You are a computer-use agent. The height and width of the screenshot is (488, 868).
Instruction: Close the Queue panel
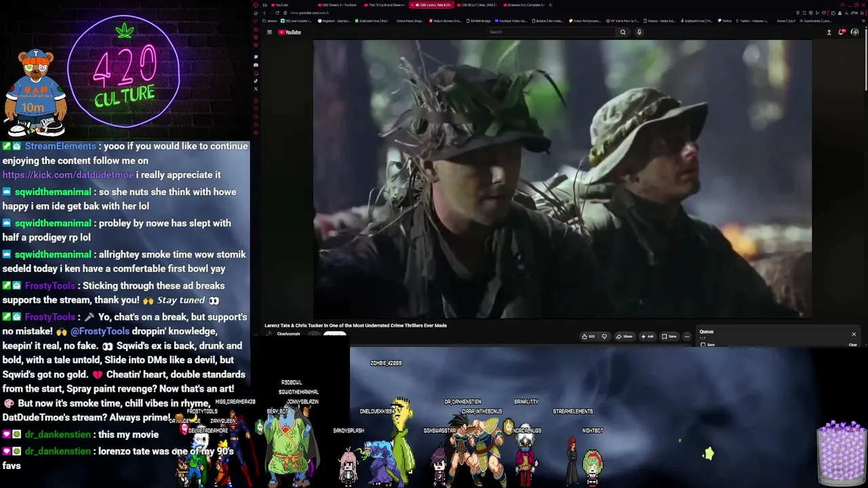tap(854, 334)
